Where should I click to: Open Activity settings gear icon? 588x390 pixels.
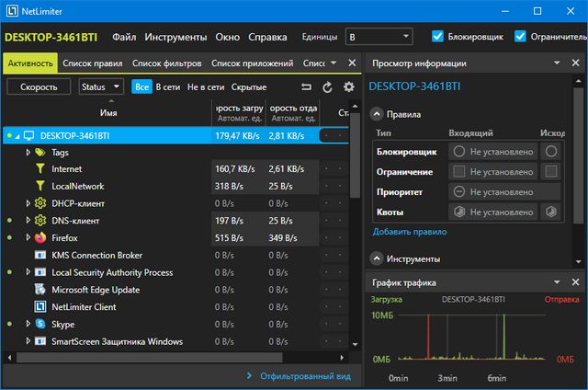coord(348,86)
